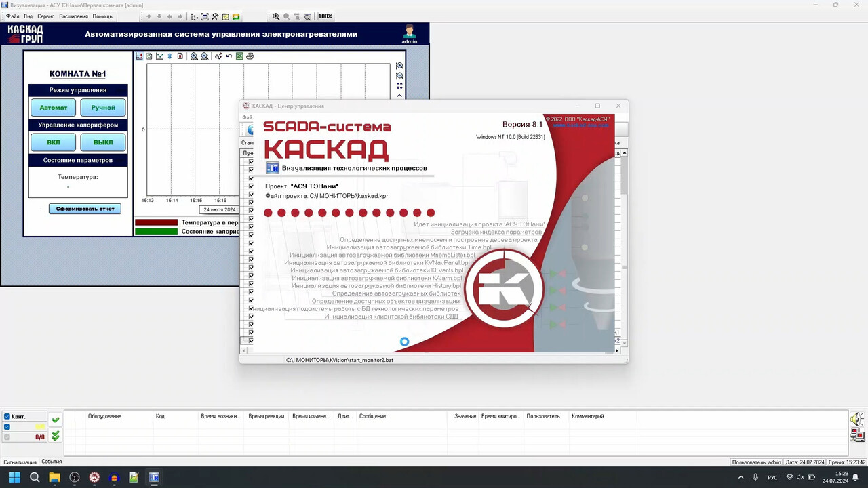The image size is (868, 488).
Task: Click the single green checkmark acknowledge icon
Action: pyautogui.click(x=56, y=420)
